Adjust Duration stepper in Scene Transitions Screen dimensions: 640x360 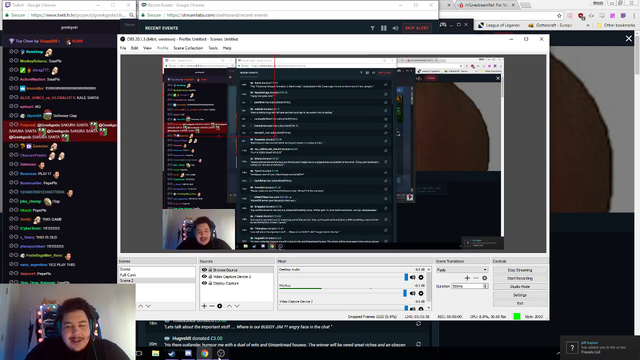485,287
